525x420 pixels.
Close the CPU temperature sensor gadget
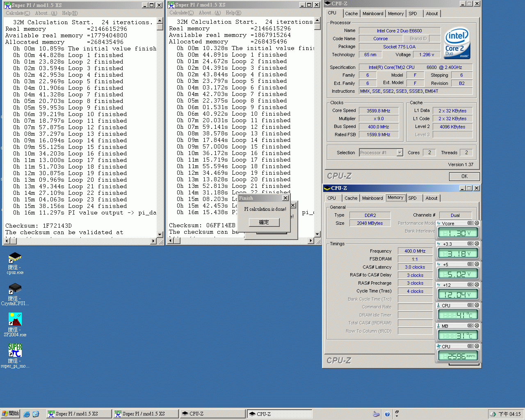(x=477, y=305)
